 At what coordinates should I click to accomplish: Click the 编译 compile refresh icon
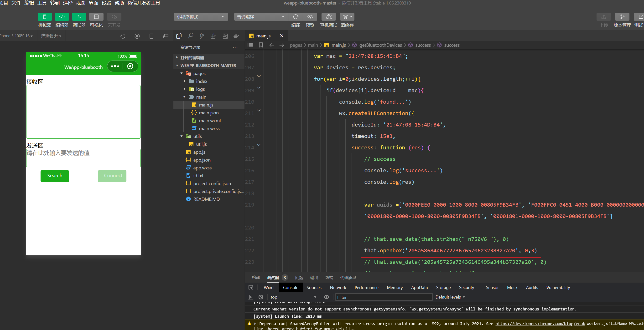[x=296, y=17]
